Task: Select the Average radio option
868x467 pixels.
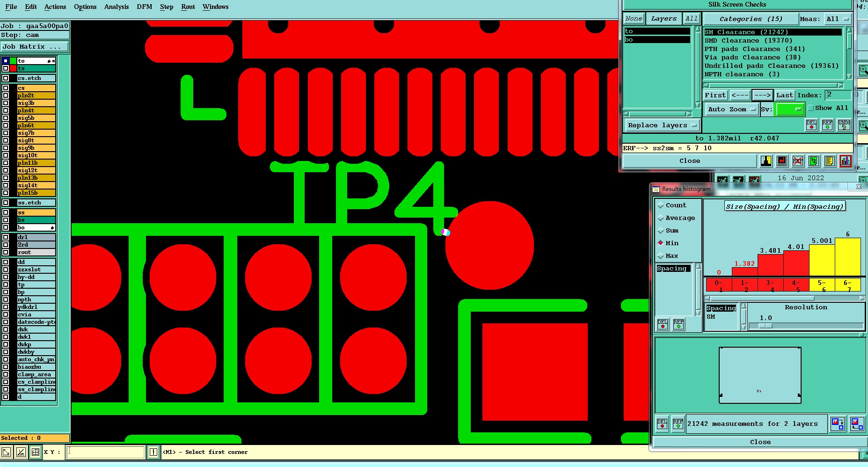Action: click(x=661, y=218)
